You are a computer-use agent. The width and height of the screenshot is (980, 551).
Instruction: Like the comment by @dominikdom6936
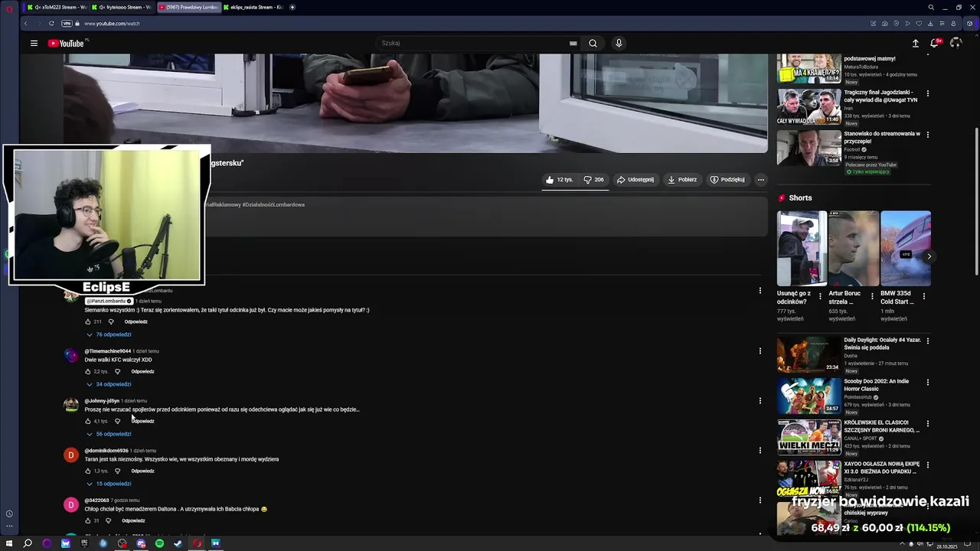(x=88, y=471)
